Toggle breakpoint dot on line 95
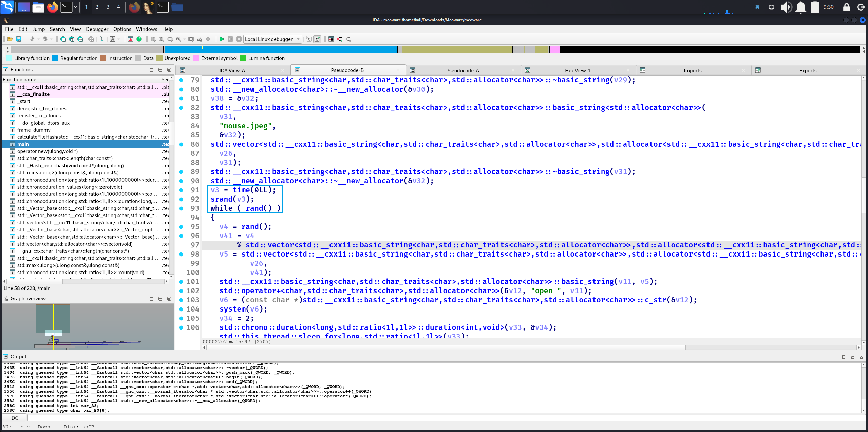This screenshot has width=868, height=432. coord(181,227)
